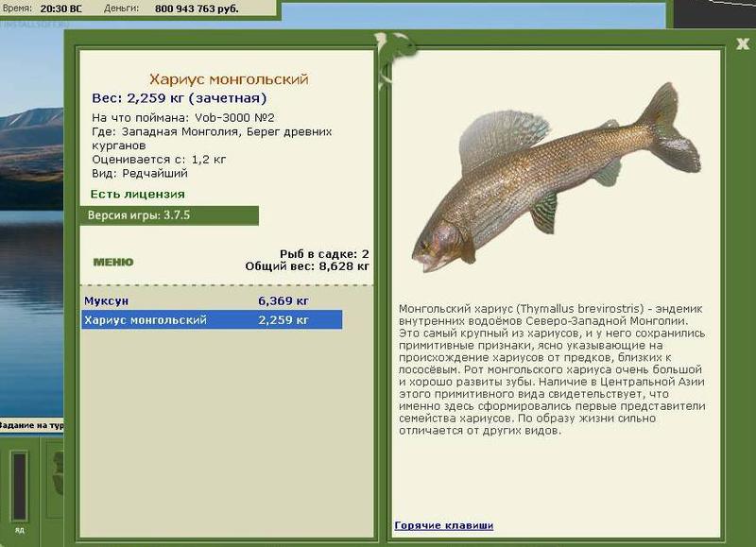Click the Вес 2,259 кг зачетная line

click(179, 98)
